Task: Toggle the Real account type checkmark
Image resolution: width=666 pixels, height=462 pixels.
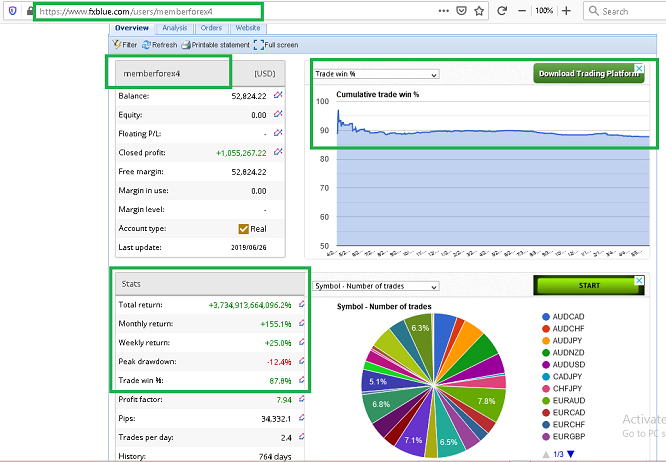Action: [x=243, y=228]
